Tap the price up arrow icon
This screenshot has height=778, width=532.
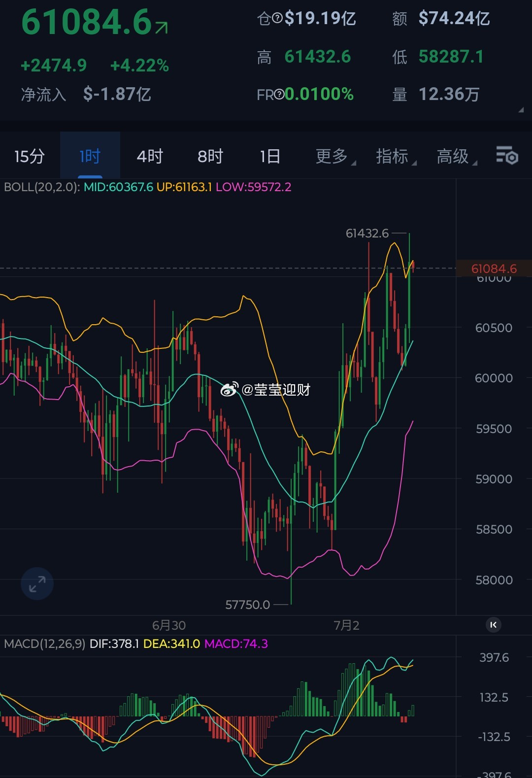coord(162,28)
